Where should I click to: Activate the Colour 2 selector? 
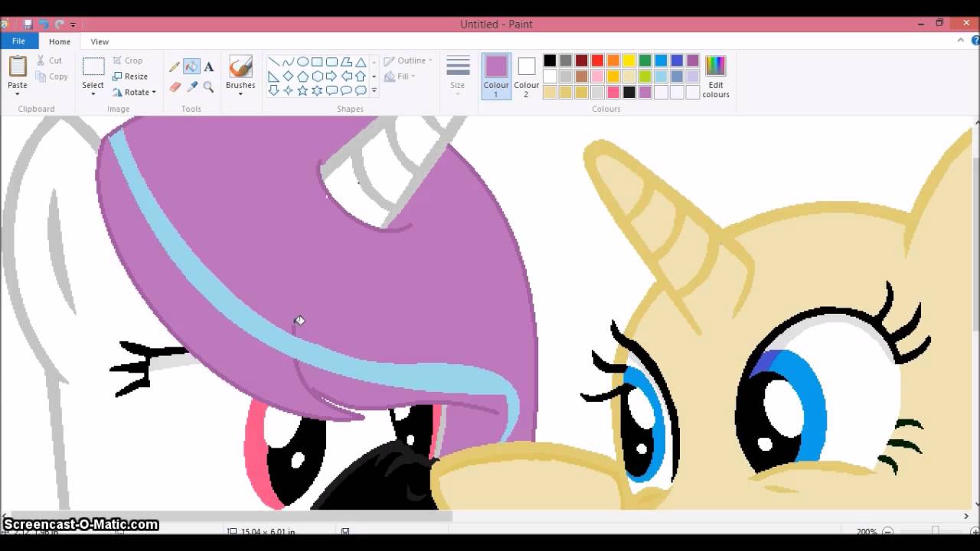click(x=526, y=76)
